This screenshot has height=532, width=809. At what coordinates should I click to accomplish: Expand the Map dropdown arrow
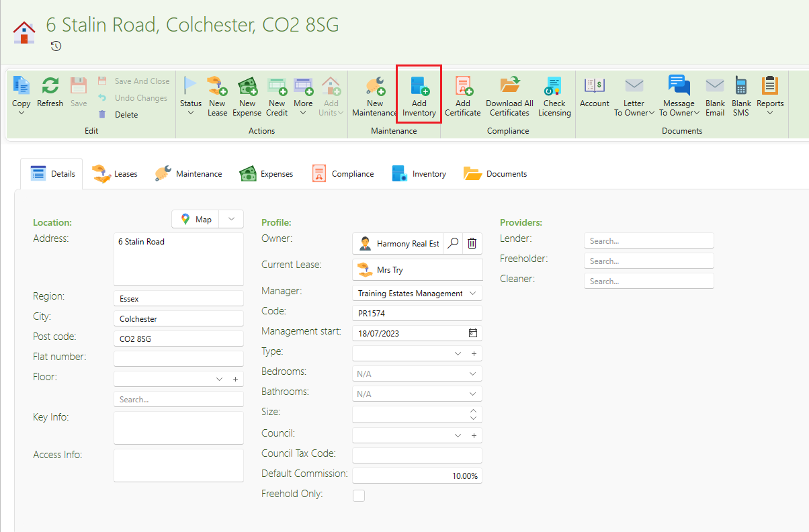(x=231, y=220)
